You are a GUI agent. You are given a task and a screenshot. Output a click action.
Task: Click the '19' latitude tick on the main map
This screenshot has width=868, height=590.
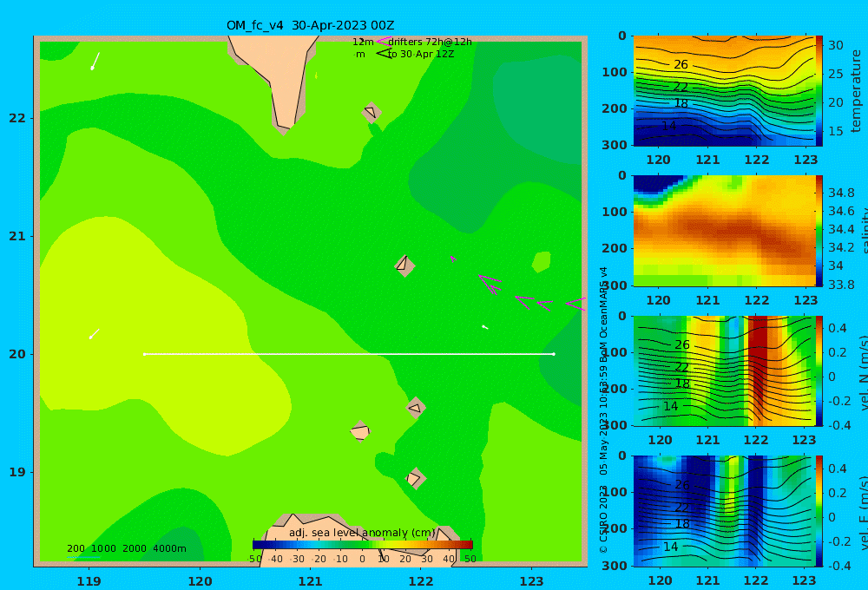tap(17, 472)
